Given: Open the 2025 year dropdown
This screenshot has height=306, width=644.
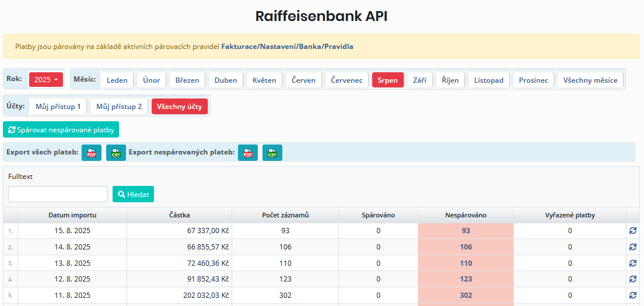Looking at the screenshot, I should click(46, 80).
